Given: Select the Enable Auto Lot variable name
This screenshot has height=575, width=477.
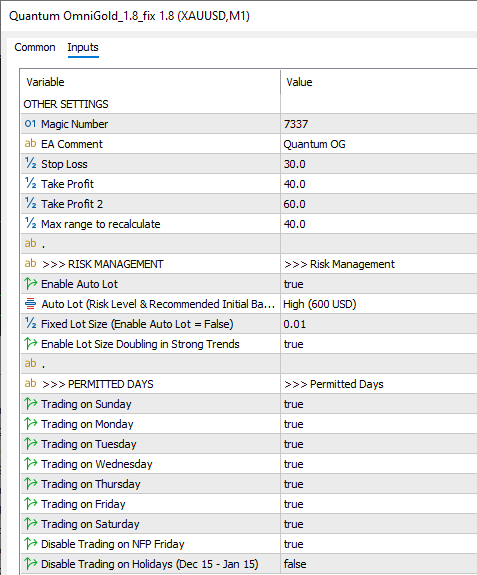Looking at the screenshot, I should 79,284.
